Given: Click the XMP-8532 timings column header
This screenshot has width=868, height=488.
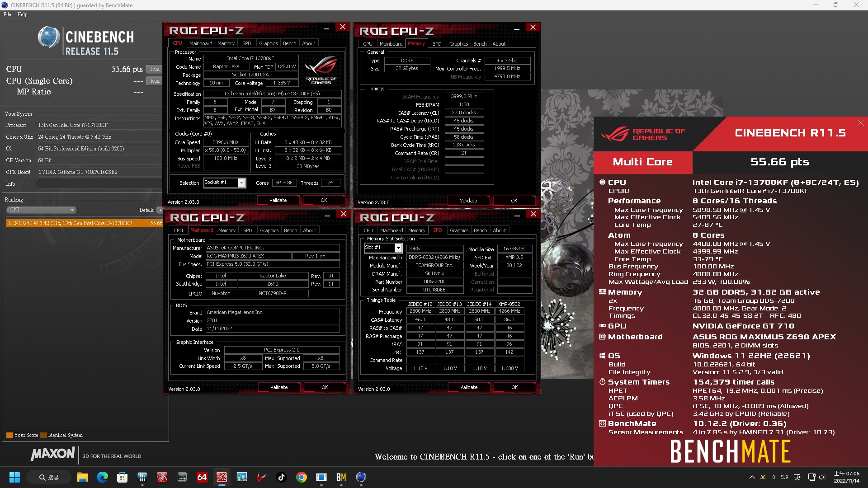Looking at the screenshot, I should coord(509,304).
